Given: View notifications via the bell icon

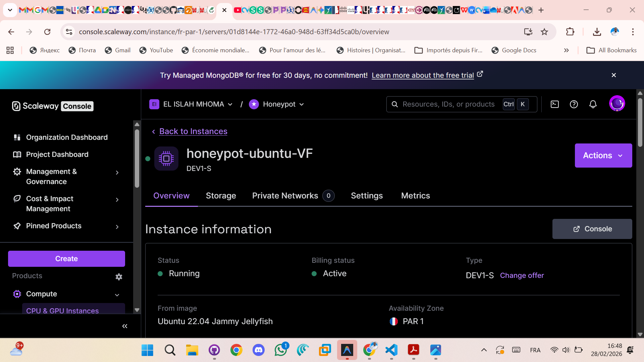Looking at the screenshot, I should (593, 104).
